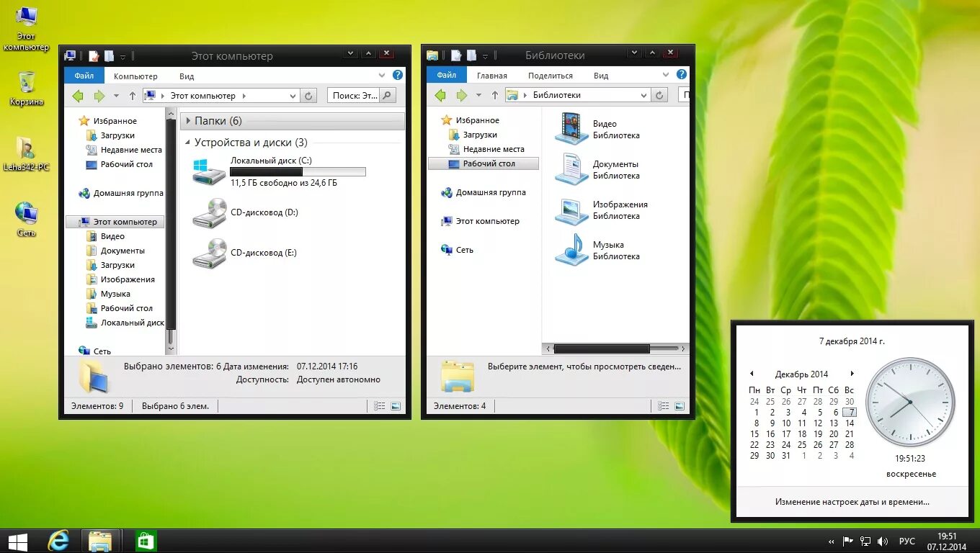Open quick access toolbar dropdown in Библиотеки
980x553 pixels.
(485, 55)
